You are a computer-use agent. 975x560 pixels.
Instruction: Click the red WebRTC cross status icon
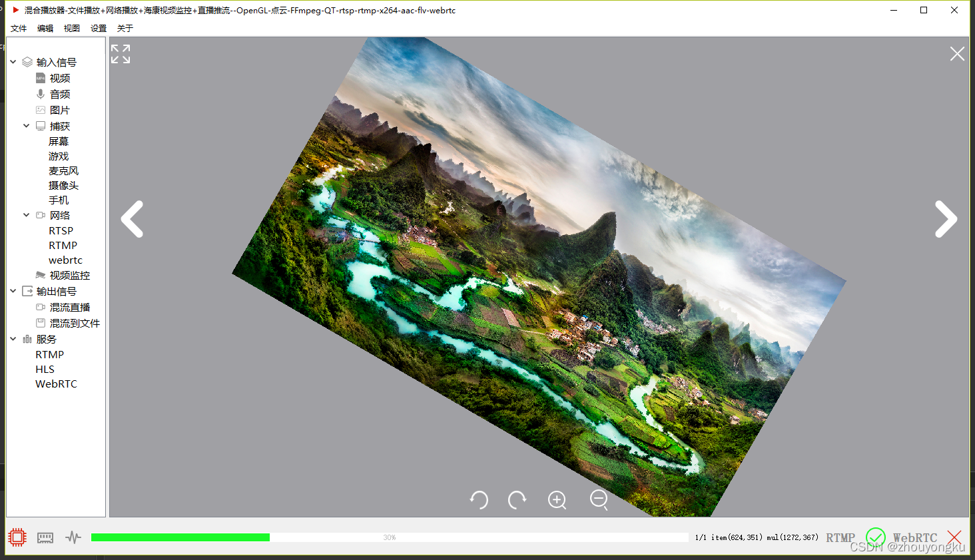click(954, 537)
